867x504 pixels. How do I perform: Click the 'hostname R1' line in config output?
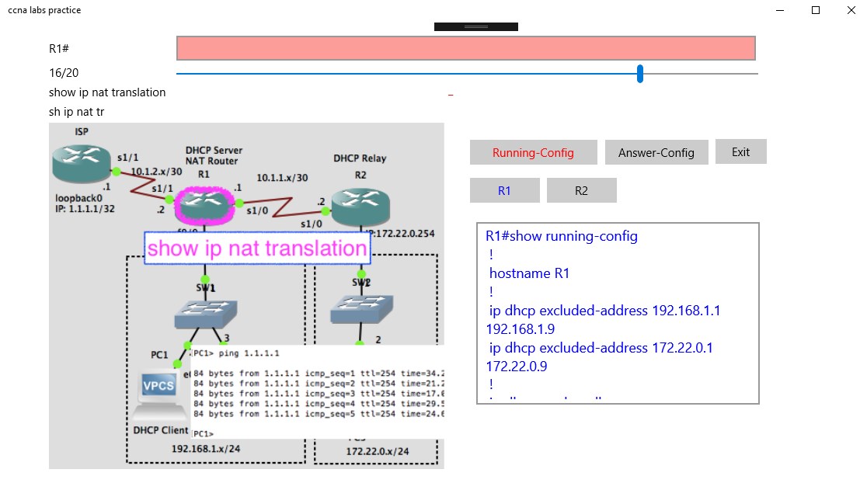529,273
